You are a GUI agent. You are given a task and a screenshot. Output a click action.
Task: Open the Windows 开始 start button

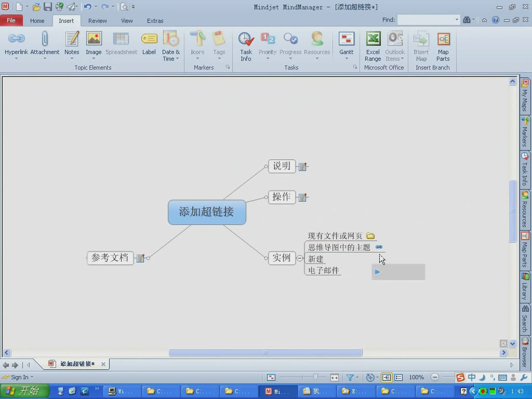(x=24, y=391)
